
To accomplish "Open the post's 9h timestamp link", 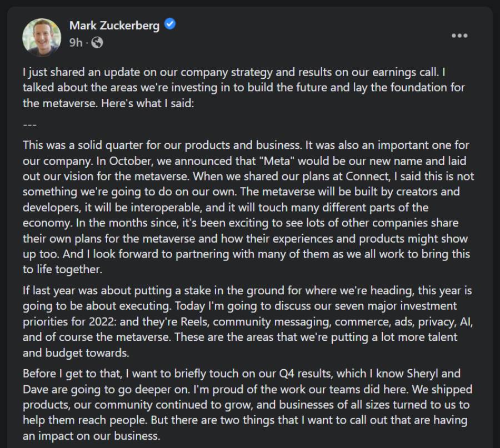I will click(76, 42).
